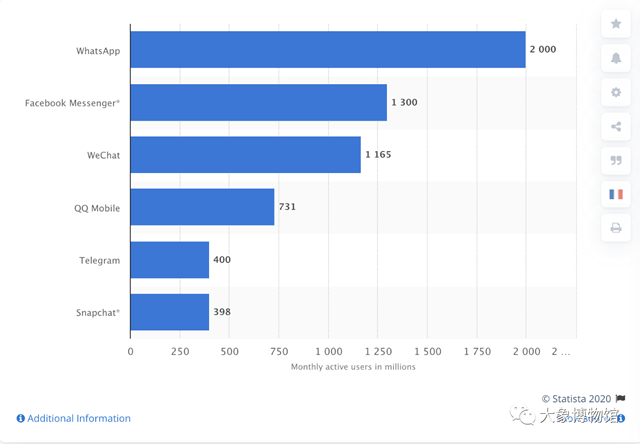Click the share icon
This screenshot has width=640, height=444.
click(616, 126)
